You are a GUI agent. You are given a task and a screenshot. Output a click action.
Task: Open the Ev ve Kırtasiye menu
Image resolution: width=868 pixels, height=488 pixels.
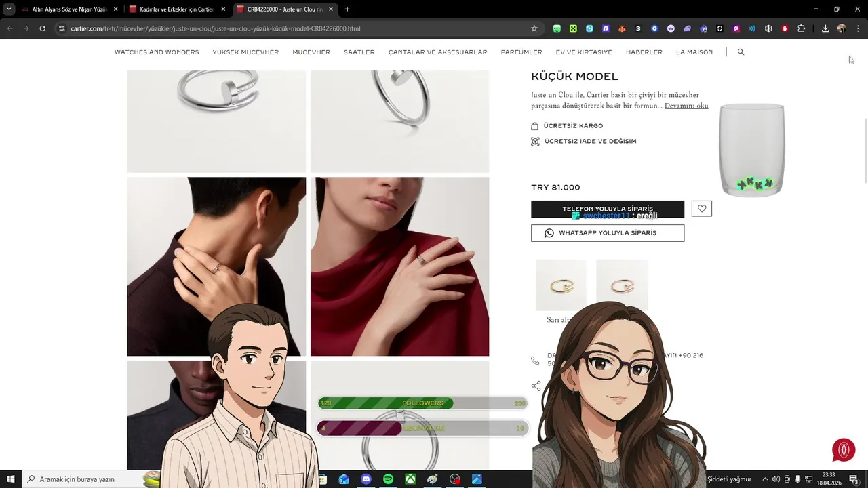[584, 52]
